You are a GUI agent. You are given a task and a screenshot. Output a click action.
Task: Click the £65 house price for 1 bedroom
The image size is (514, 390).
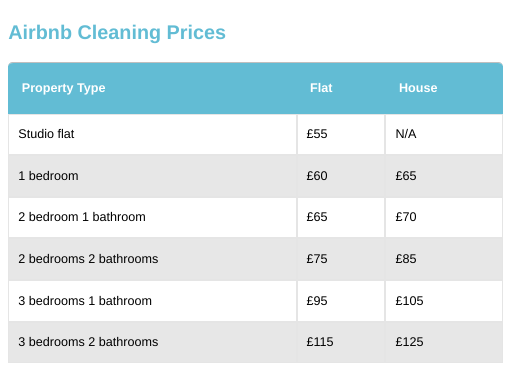[x=406, y=176]
